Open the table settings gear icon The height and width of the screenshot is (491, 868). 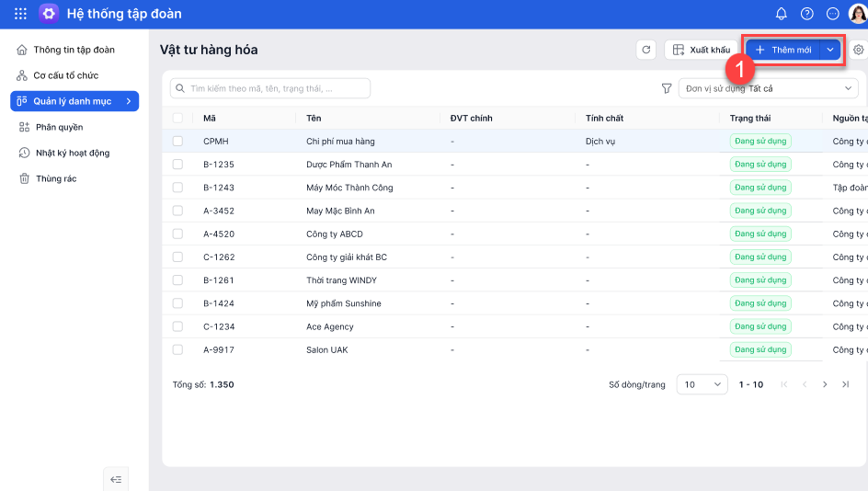pyautogui.click(x=859, y=50)
